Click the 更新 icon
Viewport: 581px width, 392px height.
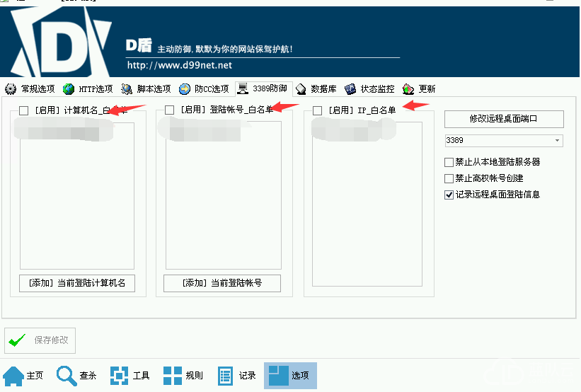(x=408, y=89)
